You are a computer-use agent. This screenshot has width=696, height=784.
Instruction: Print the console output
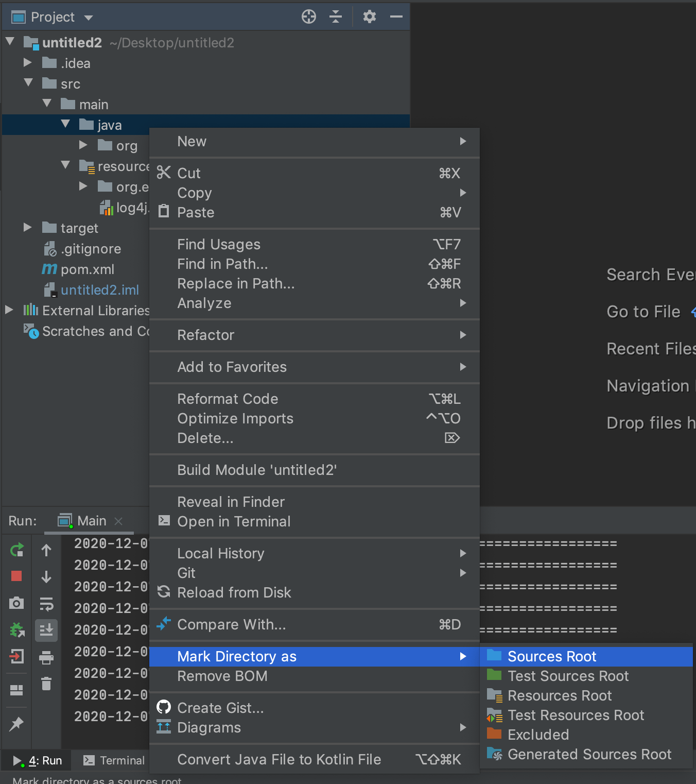coord(46,657)
